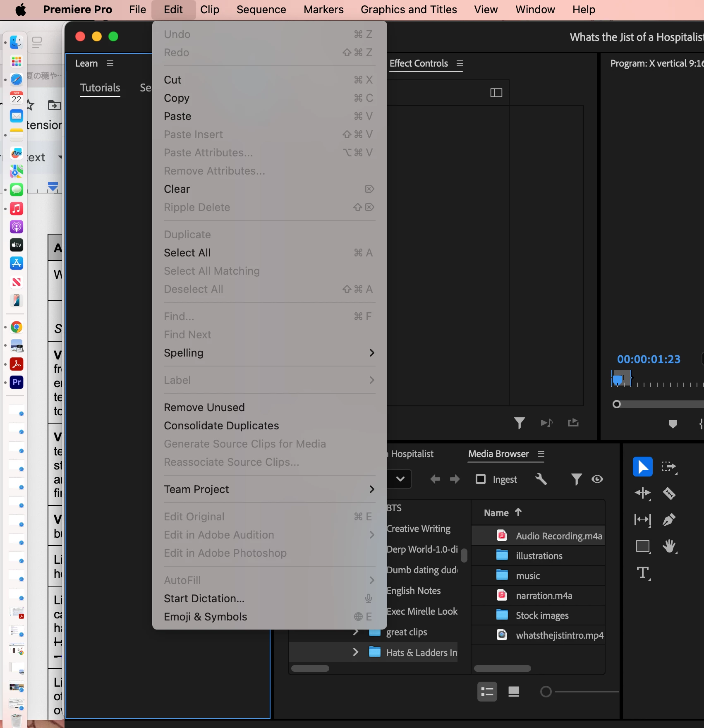Toggle the Effect Controls timeline view icon
The height and width of the screenshot is (728, 704).
496,93
